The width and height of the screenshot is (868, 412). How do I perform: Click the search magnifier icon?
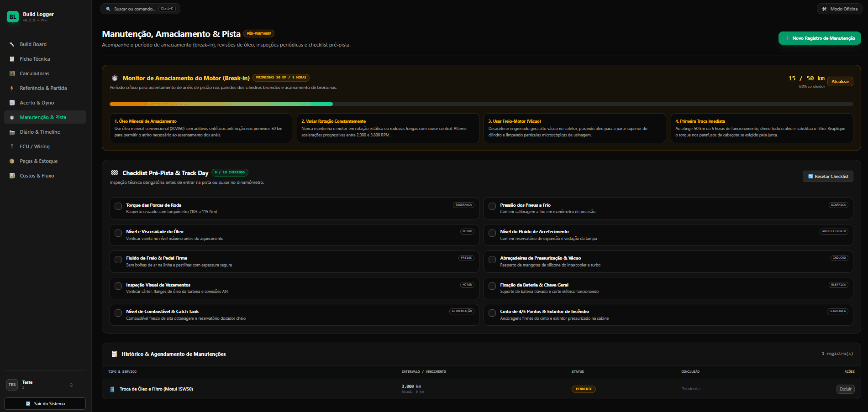tap(108, 9)
